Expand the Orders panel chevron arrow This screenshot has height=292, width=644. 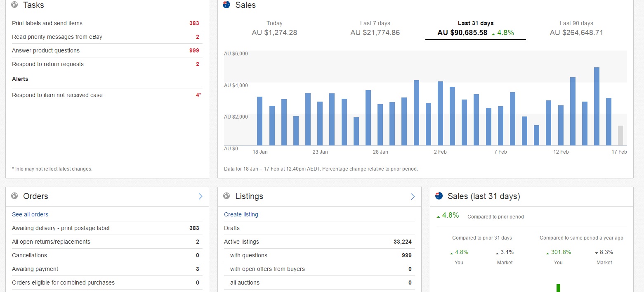point(201,197)
